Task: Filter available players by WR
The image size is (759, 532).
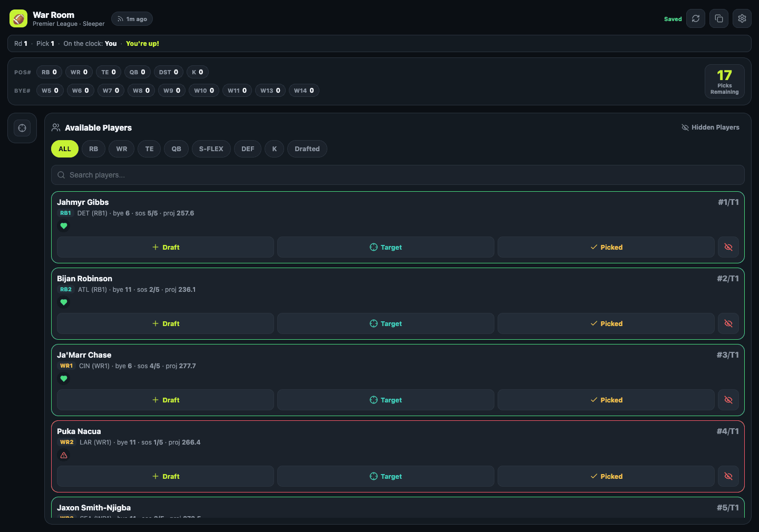Action: click(x=122, y=149)
